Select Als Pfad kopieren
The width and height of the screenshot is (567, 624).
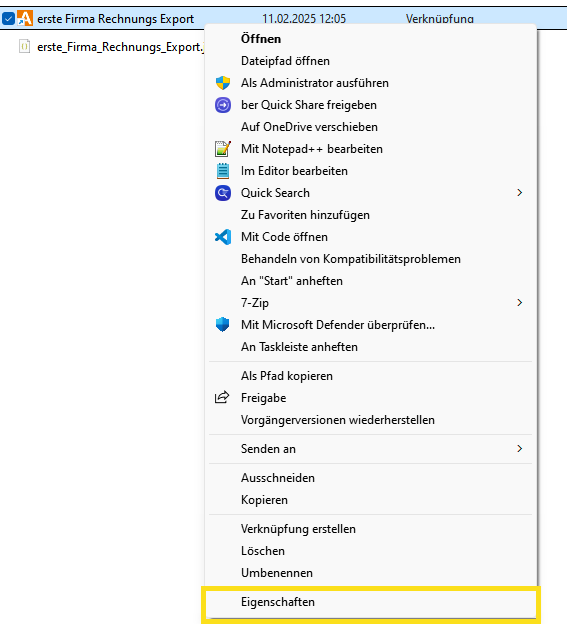pos(370,376)
